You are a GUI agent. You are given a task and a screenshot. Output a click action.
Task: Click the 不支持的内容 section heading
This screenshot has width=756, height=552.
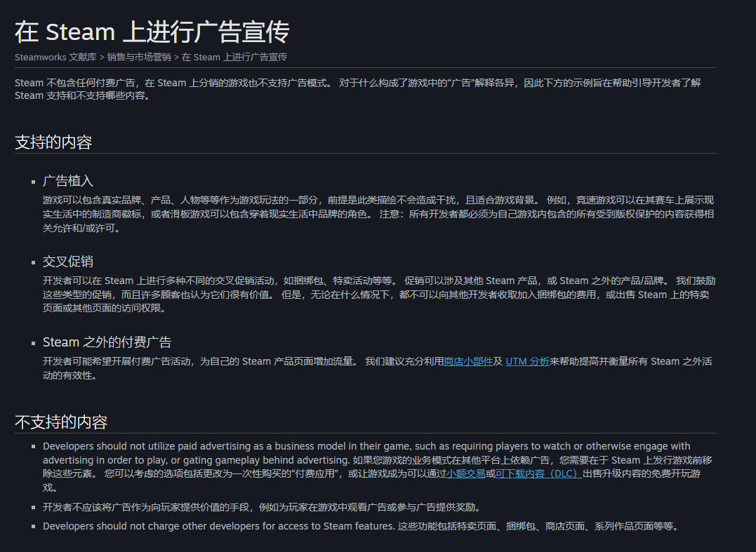coord(61,422)
